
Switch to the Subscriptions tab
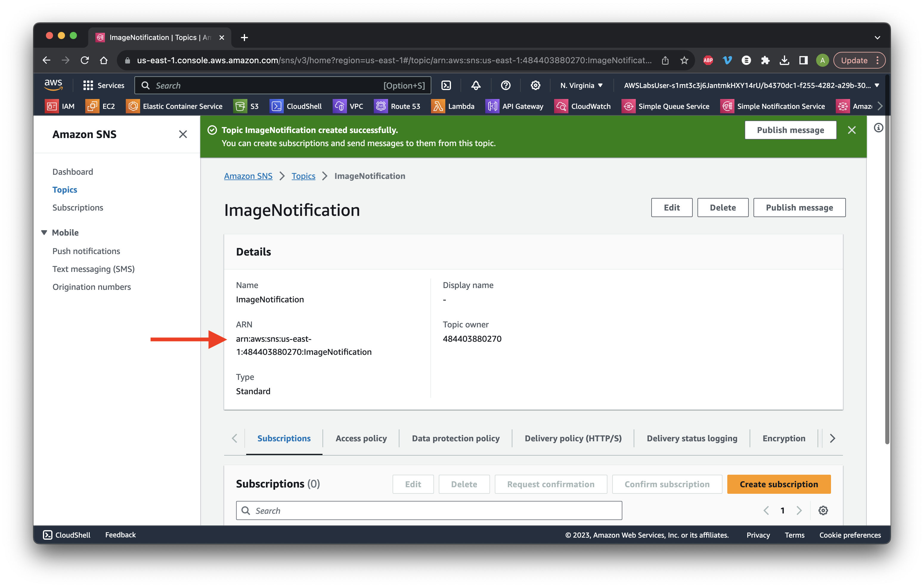pos(284,438)
